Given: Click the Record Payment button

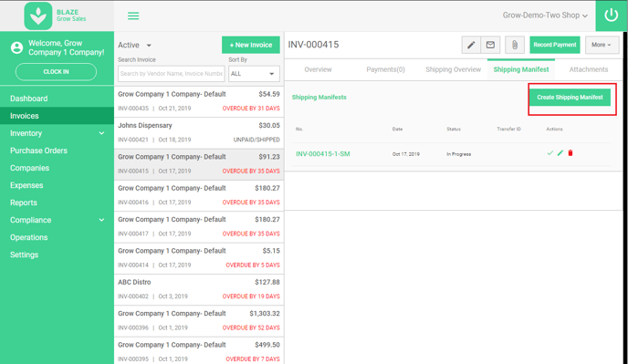Looking at the screenshot, I should [555, 45].
